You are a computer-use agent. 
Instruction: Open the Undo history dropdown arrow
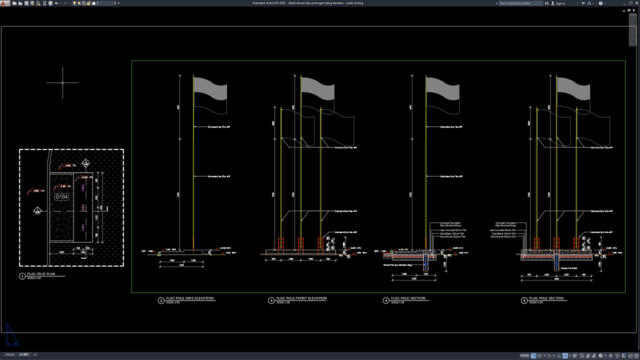61,3
